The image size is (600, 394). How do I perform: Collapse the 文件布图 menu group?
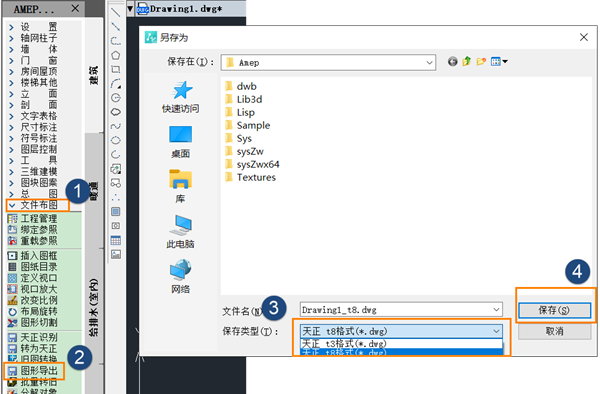[33, 205]
